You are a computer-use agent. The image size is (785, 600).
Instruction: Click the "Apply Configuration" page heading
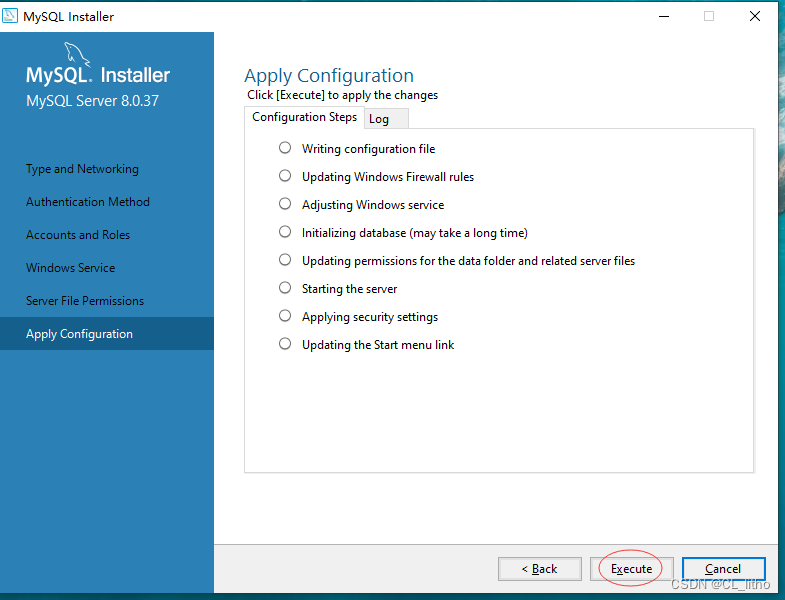329,76
